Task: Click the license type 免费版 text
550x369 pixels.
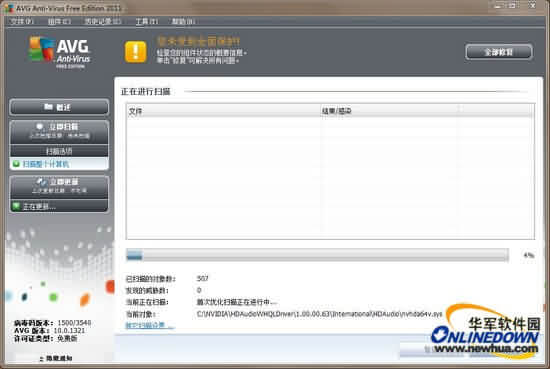Action: (67, 338)
